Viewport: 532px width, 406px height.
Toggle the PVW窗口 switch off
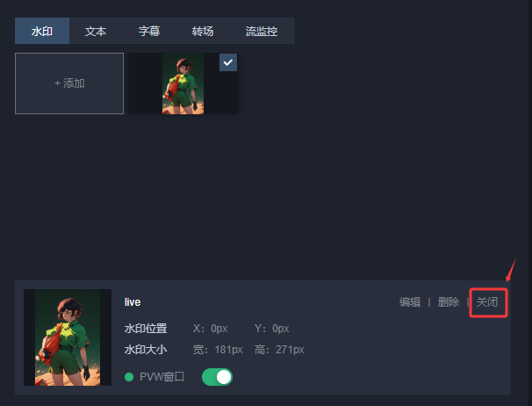coord(217,377)
